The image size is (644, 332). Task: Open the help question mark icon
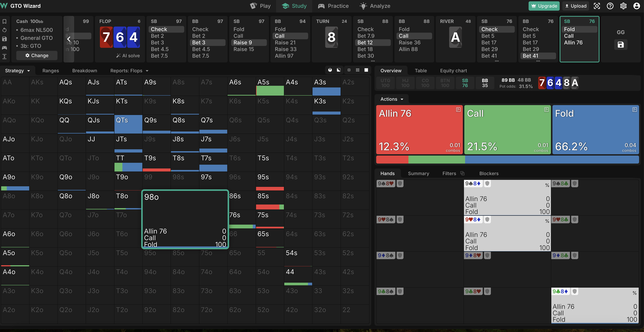[610, 6]
